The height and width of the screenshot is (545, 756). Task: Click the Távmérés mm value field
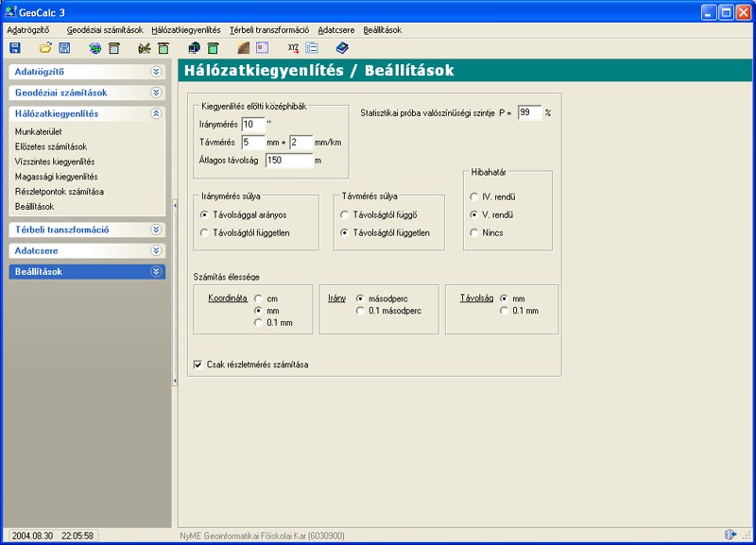click(x=253, y=142)
